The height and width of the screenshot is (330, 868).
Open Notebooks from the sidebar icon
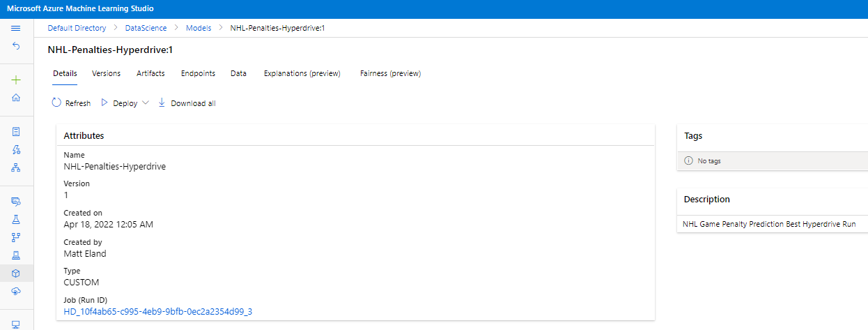point(16,131)
